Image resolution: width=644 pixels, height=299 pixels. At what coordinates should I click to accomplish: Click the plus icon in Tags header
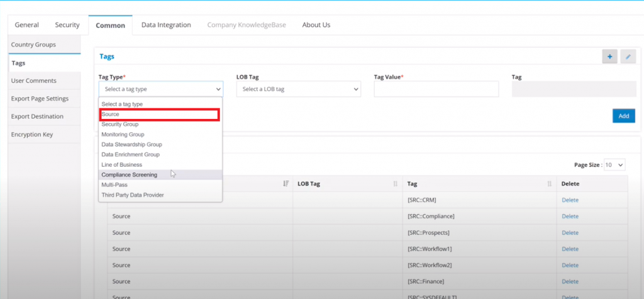pyautogui.click(x=609, y=57)
